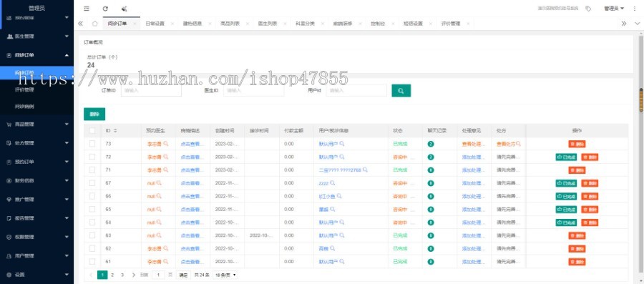Check the checkbox for order ID 72
This screenshot has height=284, width=644.
[x=92, y=157]
